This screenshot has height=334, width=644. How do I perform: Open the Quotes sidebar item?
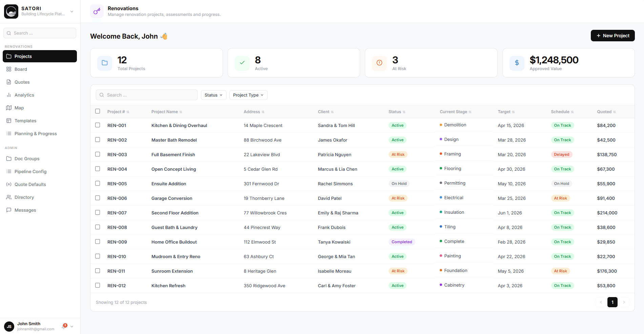click(x=40, y=82)
